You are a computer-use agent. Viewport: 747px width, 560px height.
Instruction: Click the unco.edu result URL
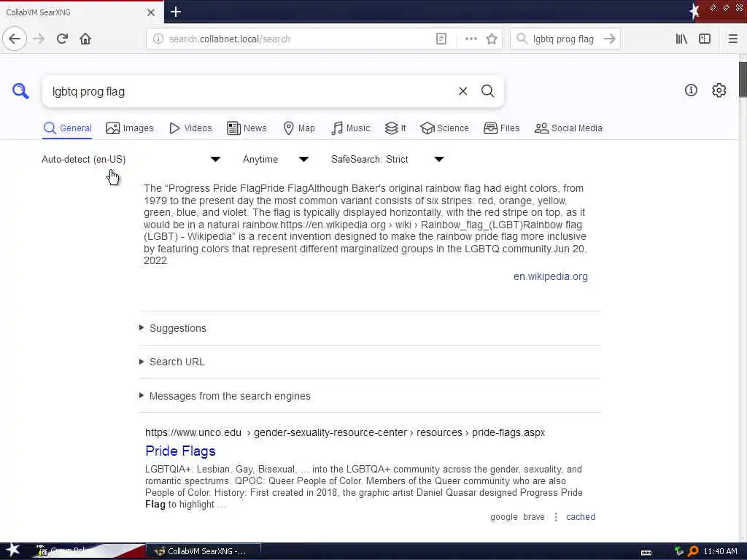point(345,432)
